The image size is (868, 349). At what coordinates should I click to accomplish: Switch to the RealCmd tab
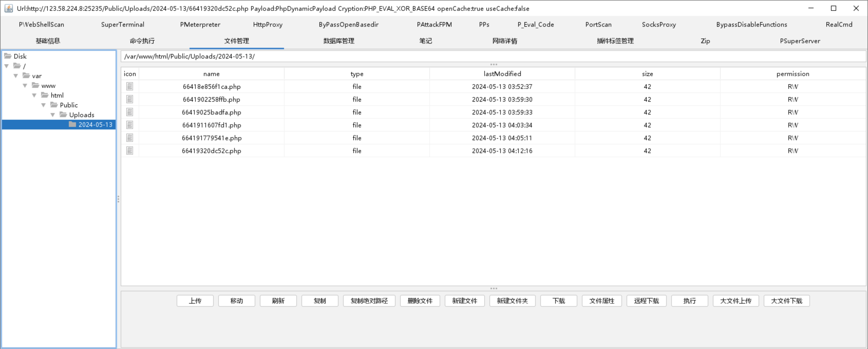[839, 24]
